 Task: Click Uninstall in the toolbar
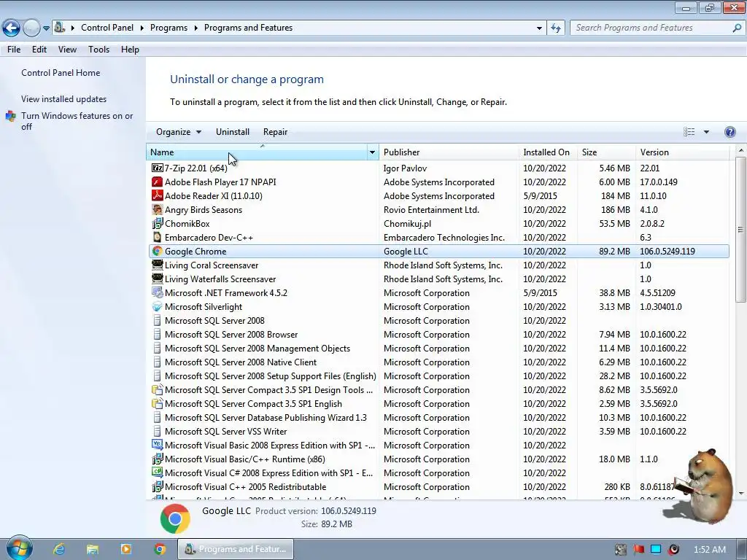(233, 132)
